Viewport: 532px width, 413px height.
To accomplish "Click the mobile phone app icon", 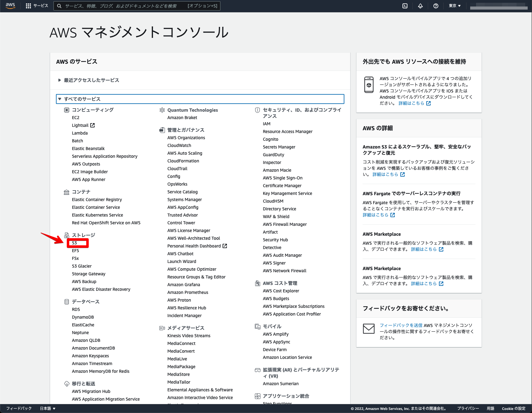I will click(369, 85).
